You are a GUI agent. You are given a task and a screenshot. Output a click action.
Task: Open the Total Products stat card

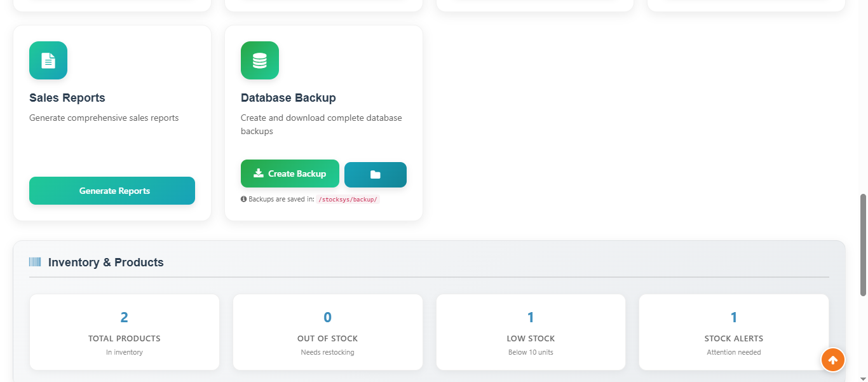(x=124, y=332)
